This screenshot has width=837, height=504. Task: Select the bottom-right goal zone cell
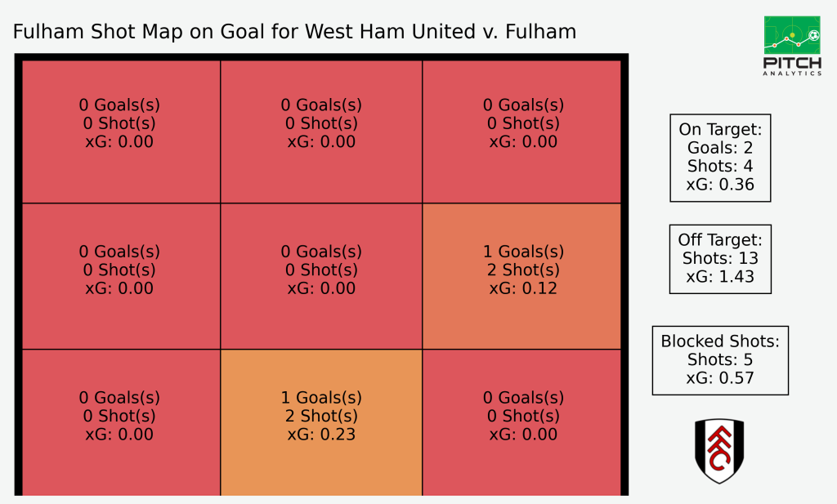point(521,422)
